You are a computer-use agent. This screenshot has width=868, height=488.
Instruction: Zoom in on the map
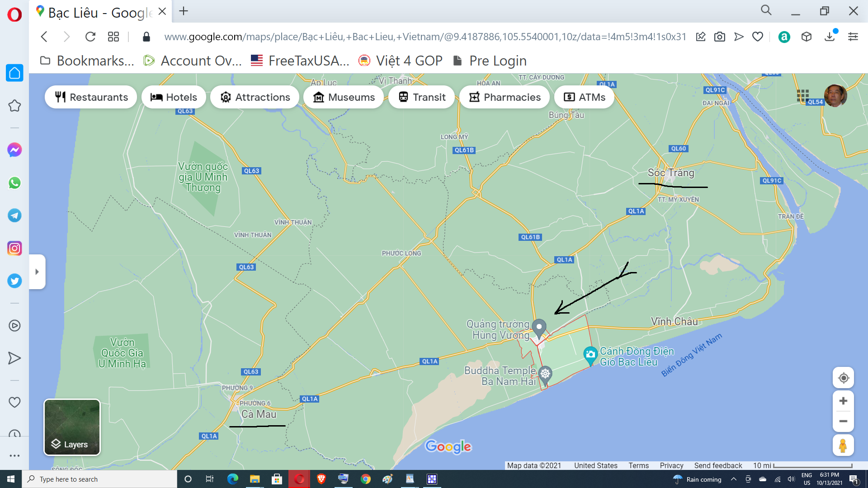[843, 401]
